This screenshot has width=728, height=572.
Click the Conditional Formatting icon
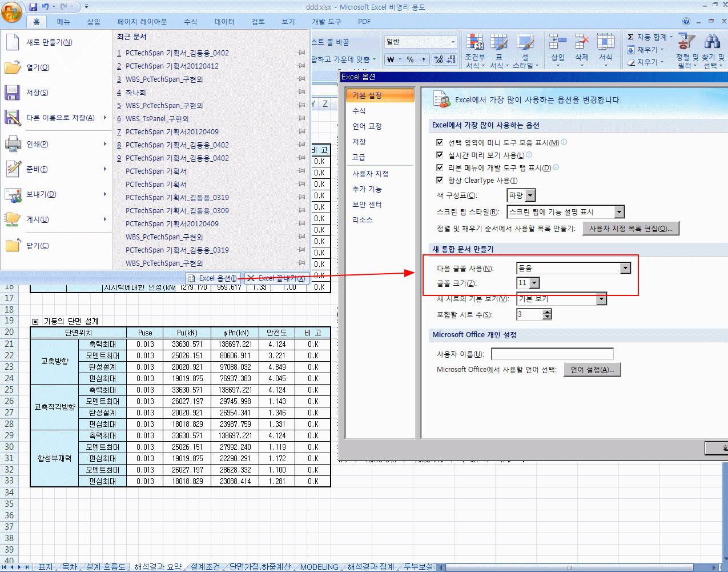pos(474,42)
